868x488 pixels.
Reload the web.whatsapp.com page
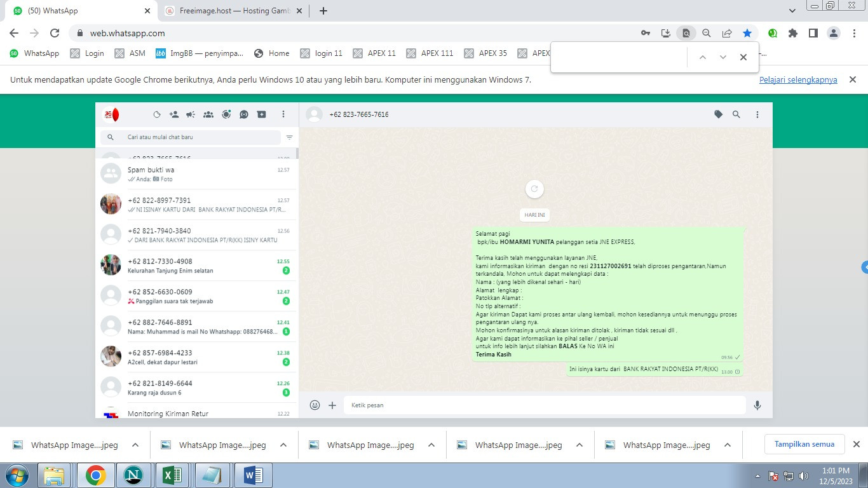pyautogui.click(x=55, y=33)
